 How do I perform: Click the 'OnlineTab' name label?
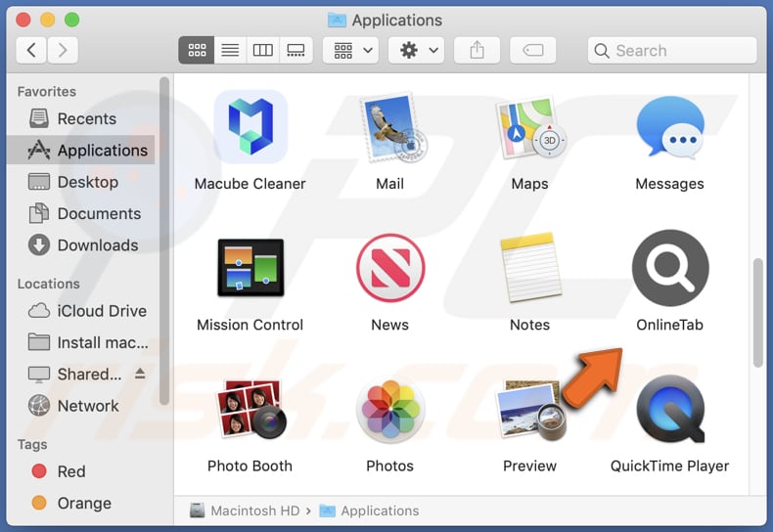tap(669, 325)
